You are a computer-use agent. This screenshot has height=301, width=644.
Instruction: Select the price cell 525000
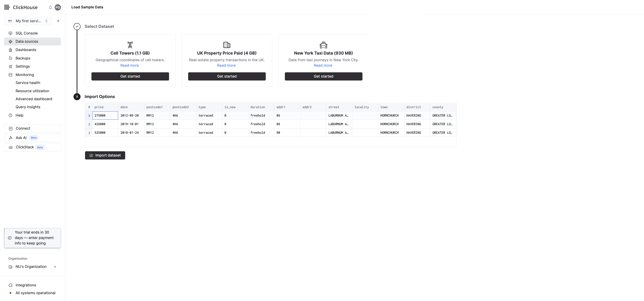(x=105, y=133)
